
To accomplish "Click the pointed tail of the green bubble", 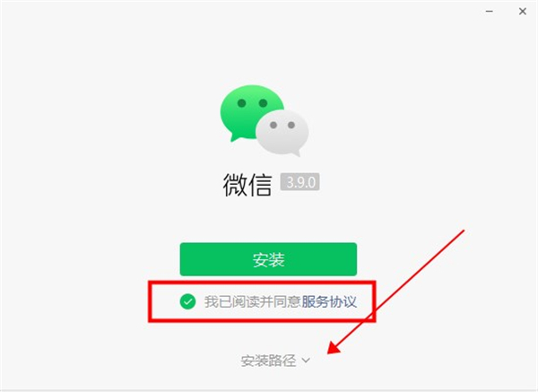I will click(235, 137).
